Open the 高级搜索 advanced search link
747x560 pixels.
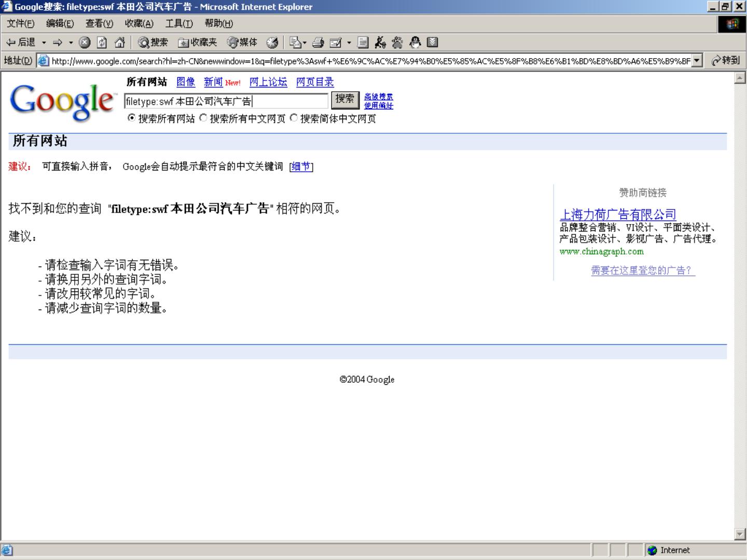[379, 96]
